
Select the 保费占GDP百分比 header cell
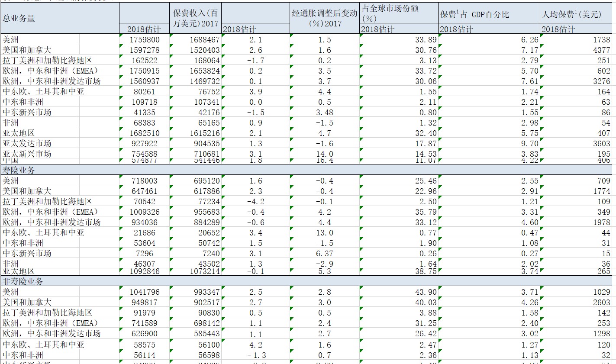[x=474, y=14]
